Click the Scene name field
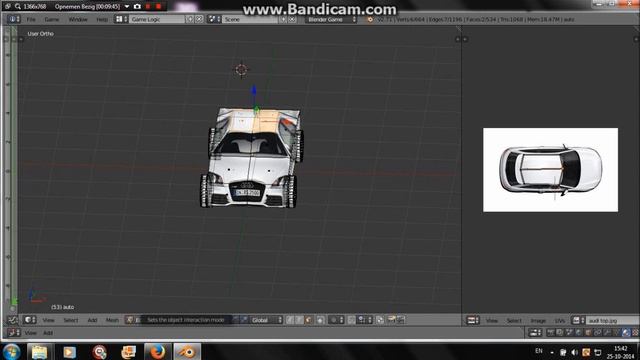The image size is (640, 360). pyautogui.click(x=250, y=19)
